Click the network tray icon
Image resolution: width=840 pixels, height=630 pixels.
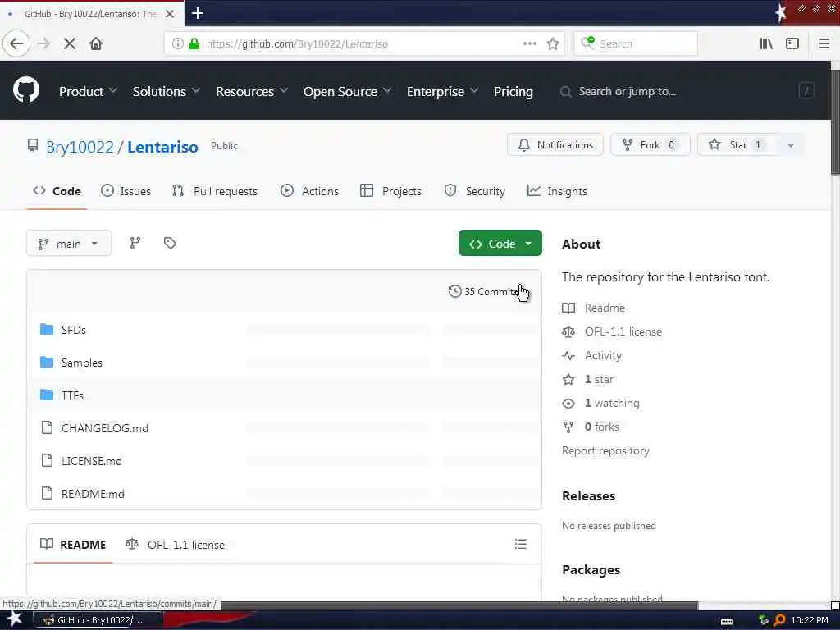764,620
